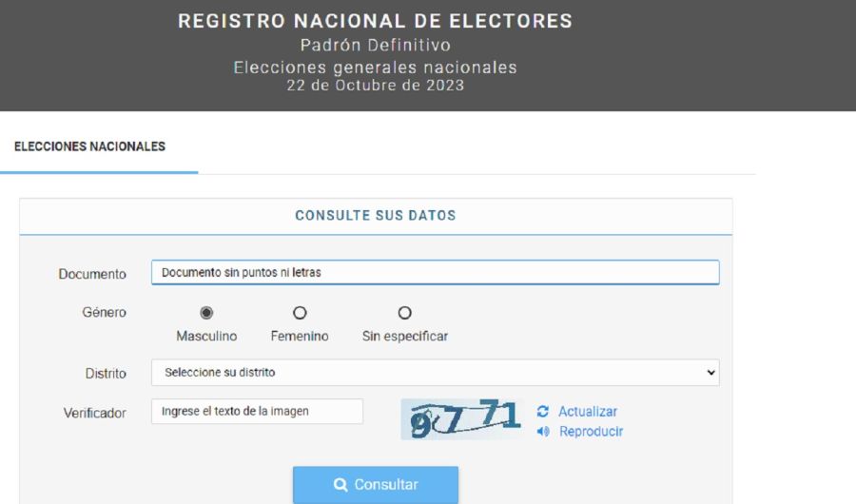Focus the Documento sin puntos ni letras field

[x=435, y=273]
